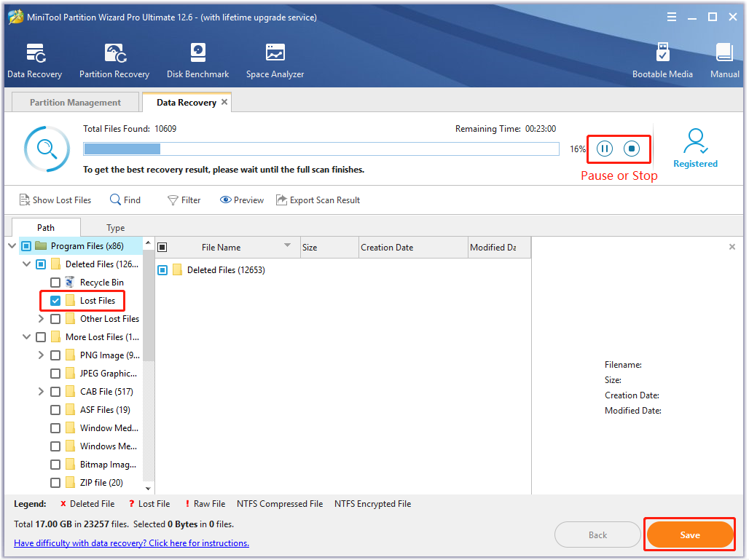The image size is (749, 560).
Task: Click Export Scan Result
Action: pyautogui.click(x=318, y=200)
